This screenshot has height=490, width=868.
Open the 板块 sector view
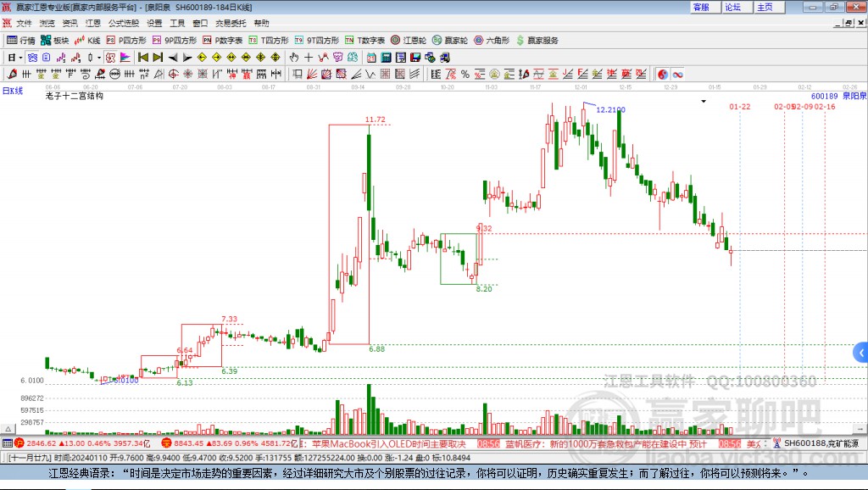tap(55, 41)
